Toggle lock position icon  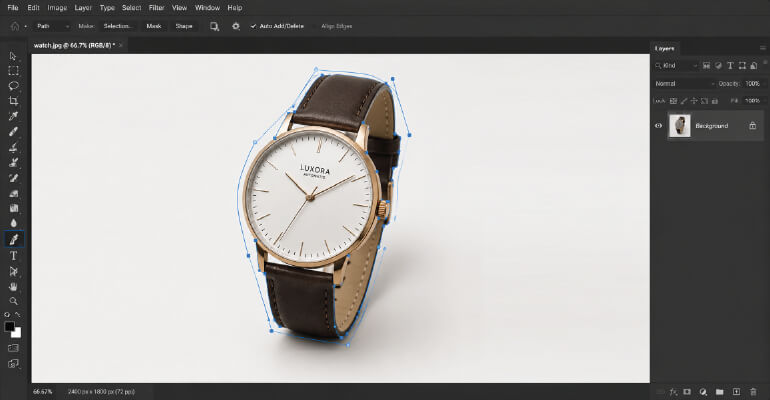tap(694, 101)
